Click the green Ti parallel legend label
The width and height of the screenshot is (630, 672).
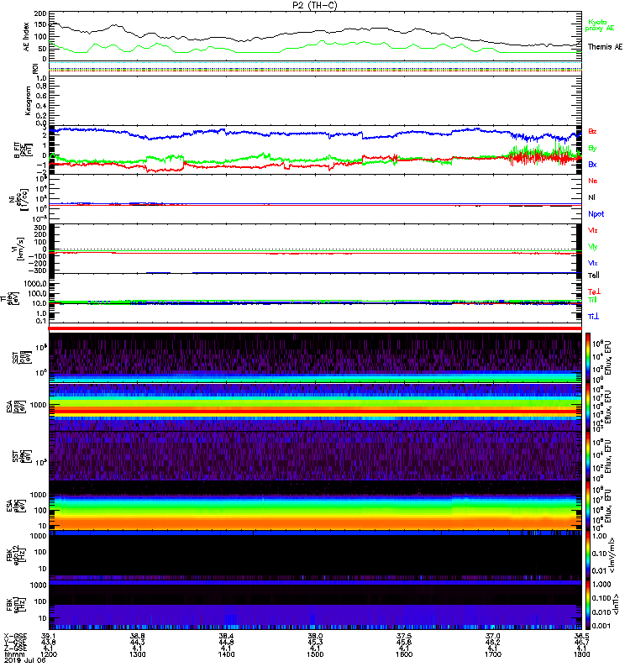(x=592, y=300)
